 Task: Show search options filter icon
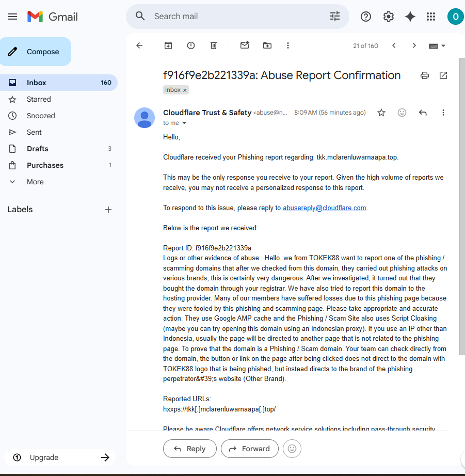335,16
